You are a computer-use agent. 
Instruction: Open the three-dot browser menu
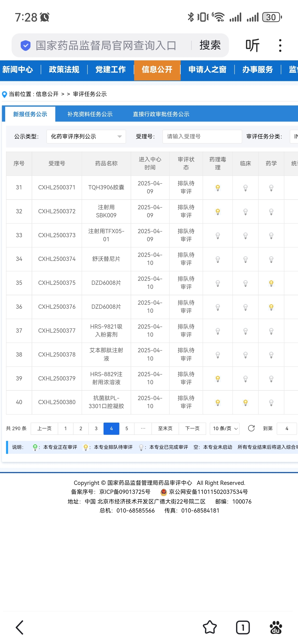coord(280,45)
